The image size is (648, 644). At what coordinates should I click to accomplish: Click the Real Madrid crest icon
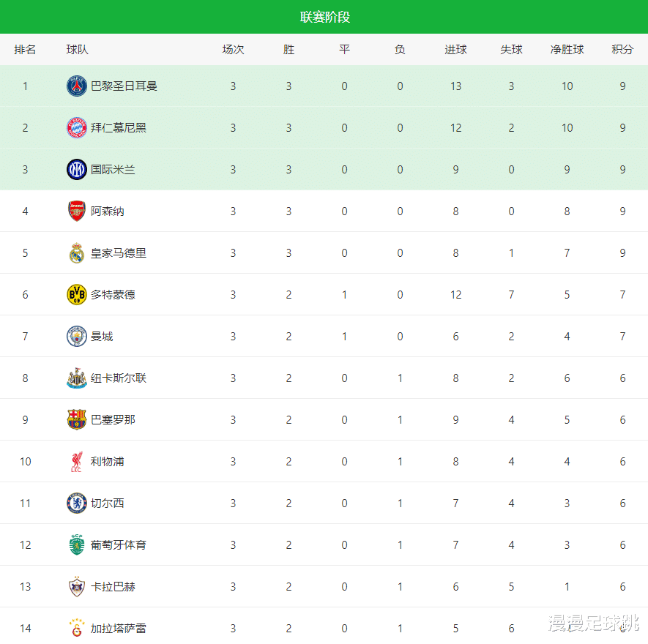tap(77, 253)
